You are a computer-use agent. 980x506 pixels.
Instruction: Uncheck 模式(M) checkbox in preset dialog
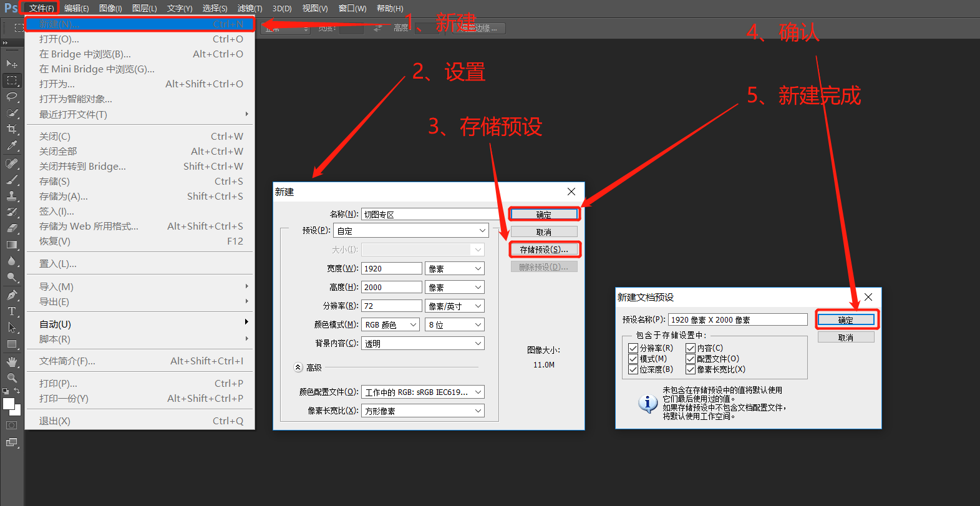(633, 359)
